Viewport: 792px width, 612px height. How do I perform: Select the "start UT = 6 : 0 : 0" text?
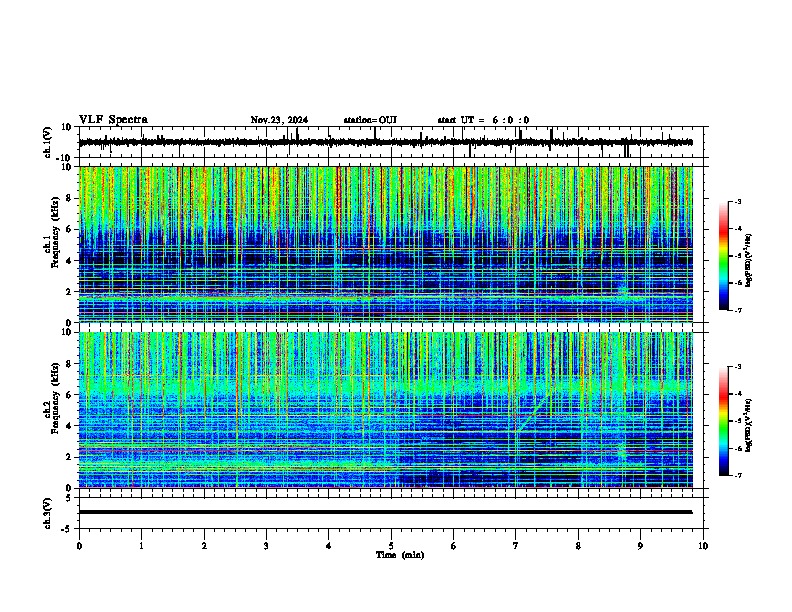(x=483, y=120)
